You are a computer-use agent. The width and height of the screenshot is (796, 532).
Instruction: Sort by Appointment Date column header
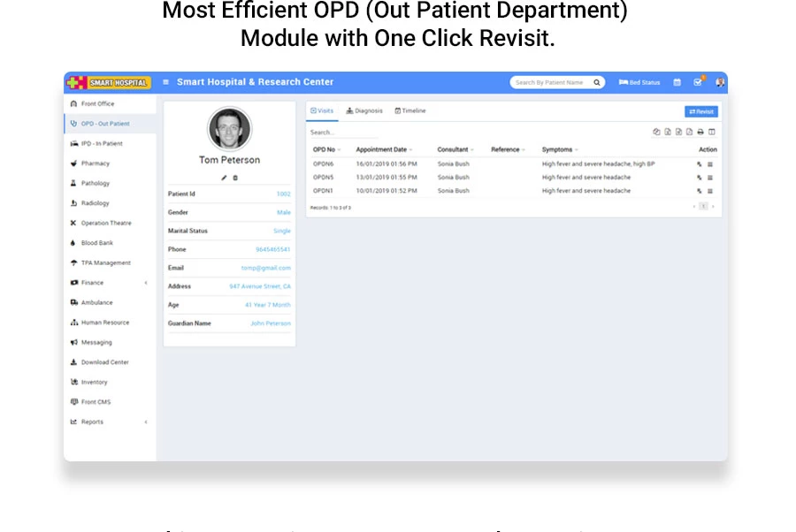click(382, 149)
